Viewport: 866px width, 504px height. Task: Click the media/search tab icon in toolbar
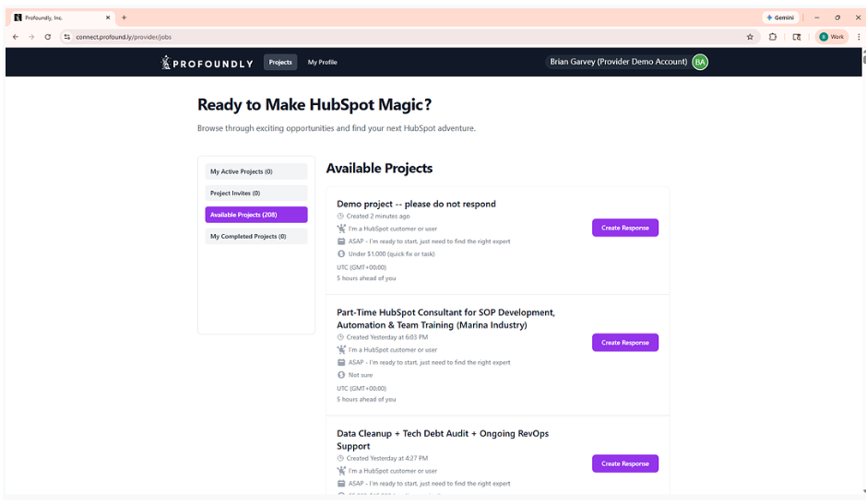(x=797, y=37)
